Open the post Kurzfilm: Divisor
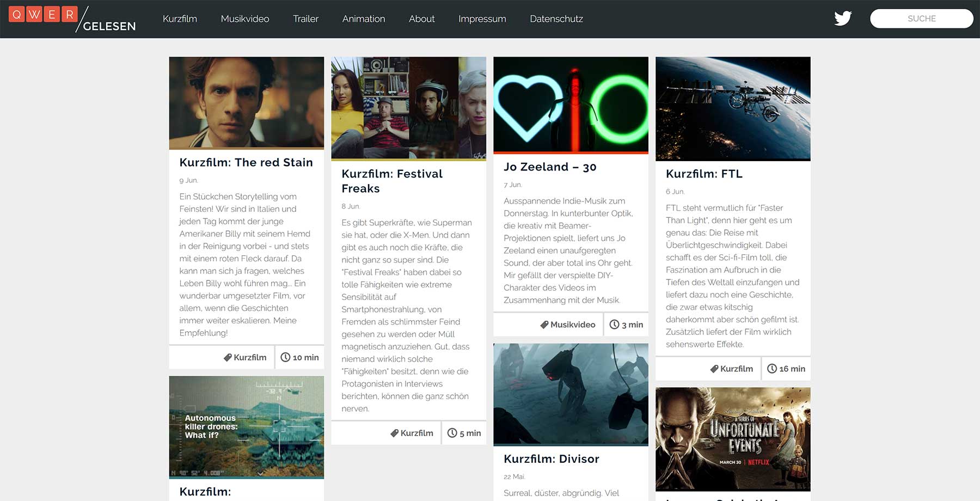This screenshot has width=980, height=501. pos(552,459)
